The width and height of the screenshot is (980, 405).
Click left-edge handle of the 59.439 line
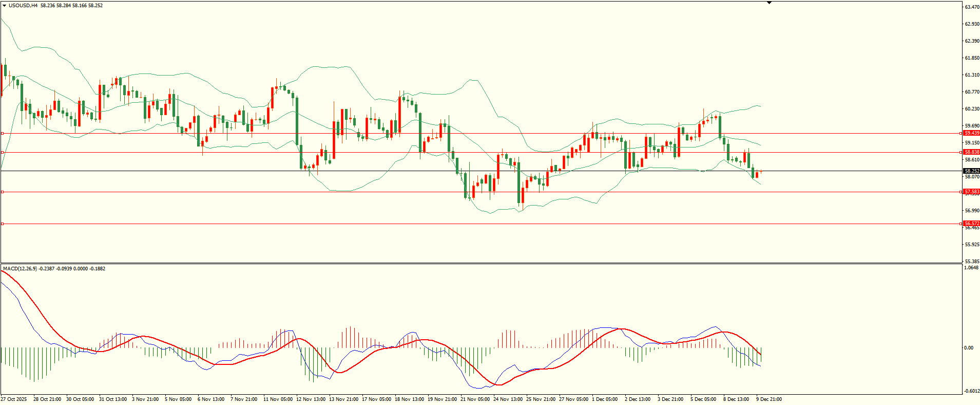point(3,133)
